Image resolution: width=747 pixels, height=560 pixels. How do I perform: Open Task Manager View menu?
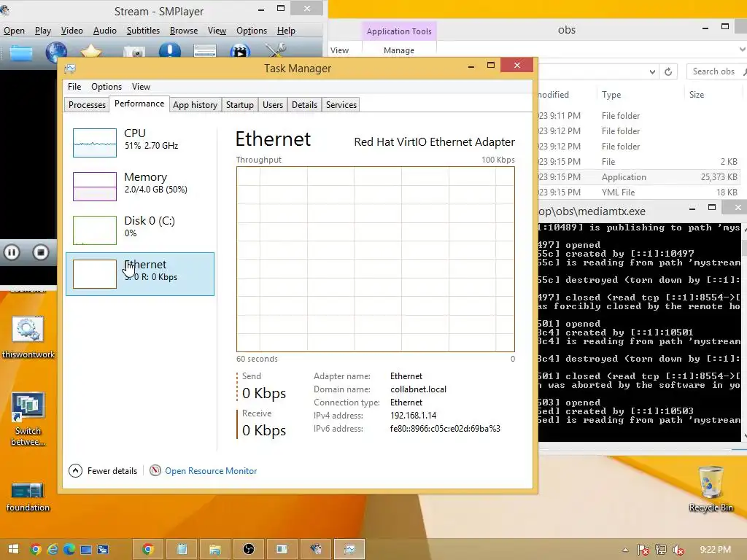[x=141, y=87]
